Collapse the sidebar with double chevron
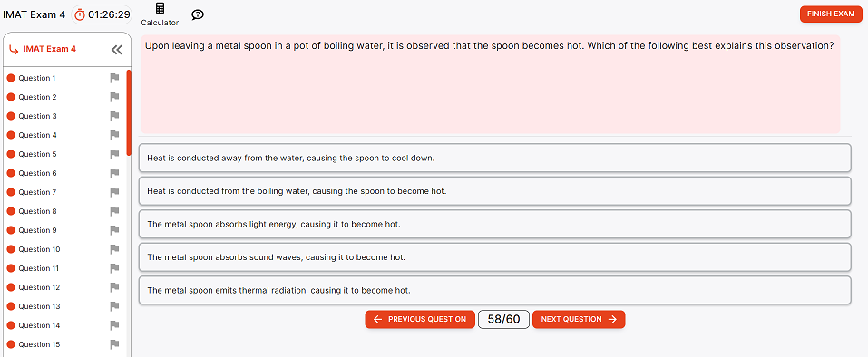 116,50
